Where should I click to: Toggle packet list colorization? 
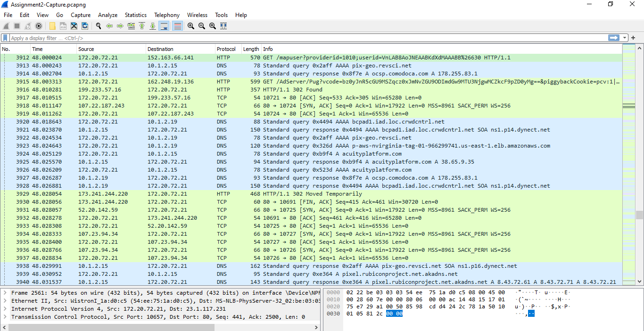tap(176, 26)
